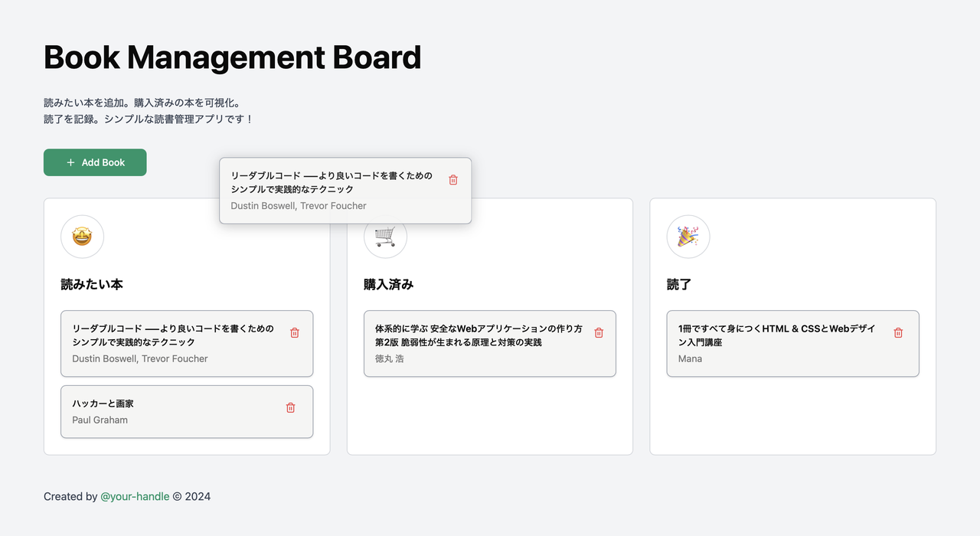Click the Add Book button
980x536 pixels.
[x=95, y=162]
